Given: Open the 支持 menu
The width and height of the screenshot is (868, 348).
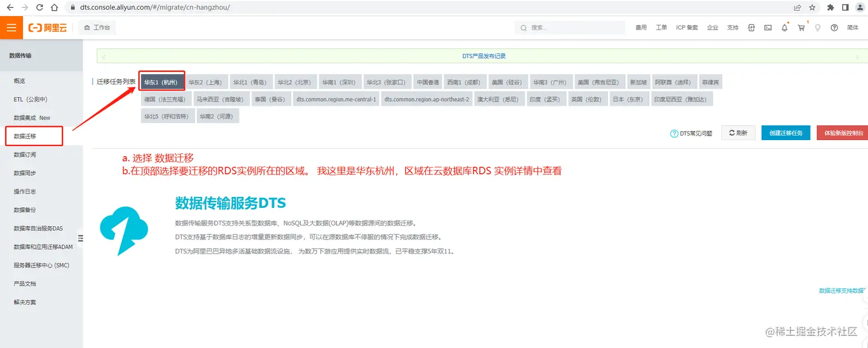Looking at the screenshot, I should [x=733, y=28].
